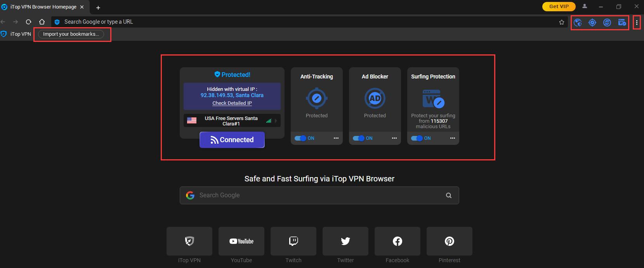Open the Twitch shortcut tile
644x268 pixels.
pyautogui.click(x=293, y=241)
